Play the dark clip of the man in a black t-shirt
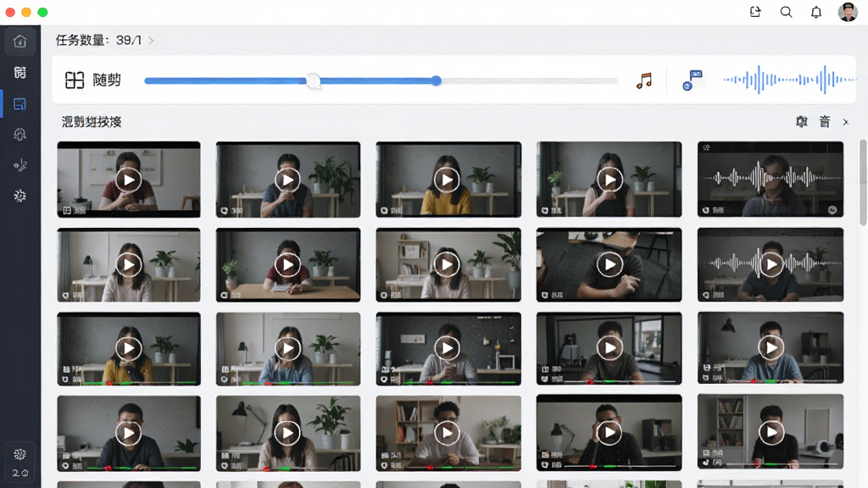This screenshot has width=868, height=488. point(609,264)
